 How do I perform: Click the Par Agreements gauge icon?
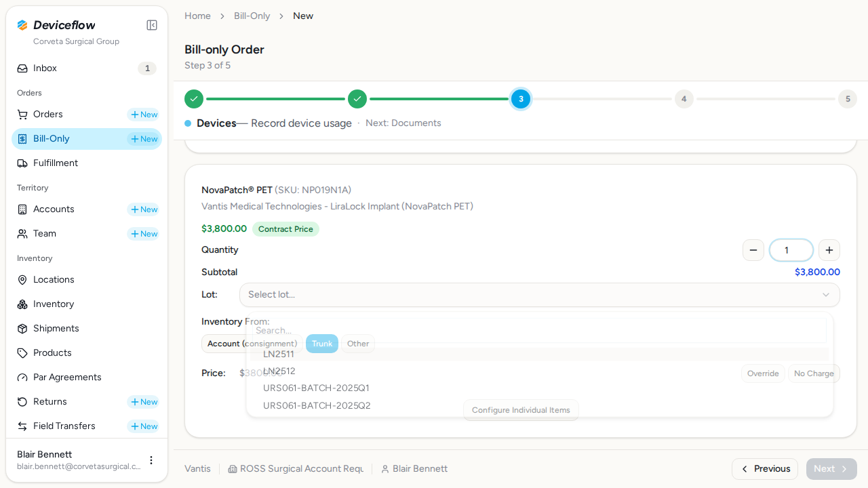tap(22, 378)
